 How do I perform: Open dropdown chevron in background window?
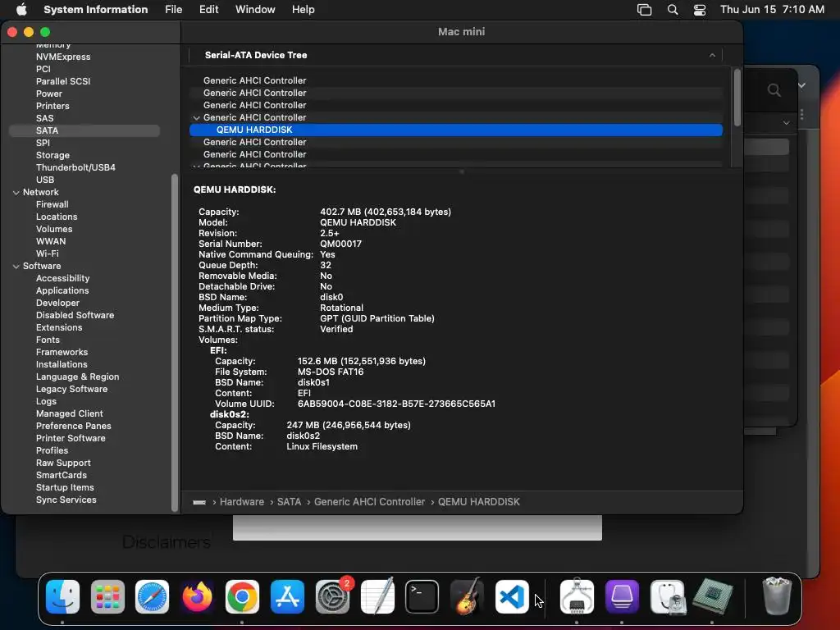pos(786,123)
